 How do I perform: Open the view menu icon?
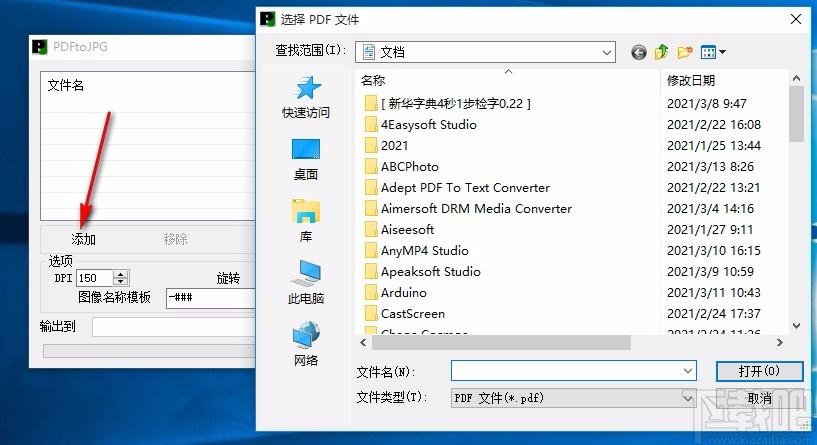[713, 52]
